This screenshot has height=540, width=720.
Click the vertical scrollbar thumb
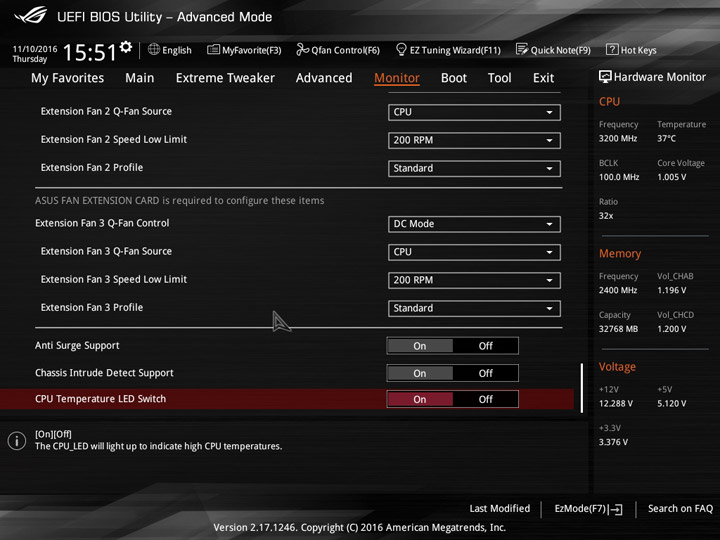tap(582, 388)
